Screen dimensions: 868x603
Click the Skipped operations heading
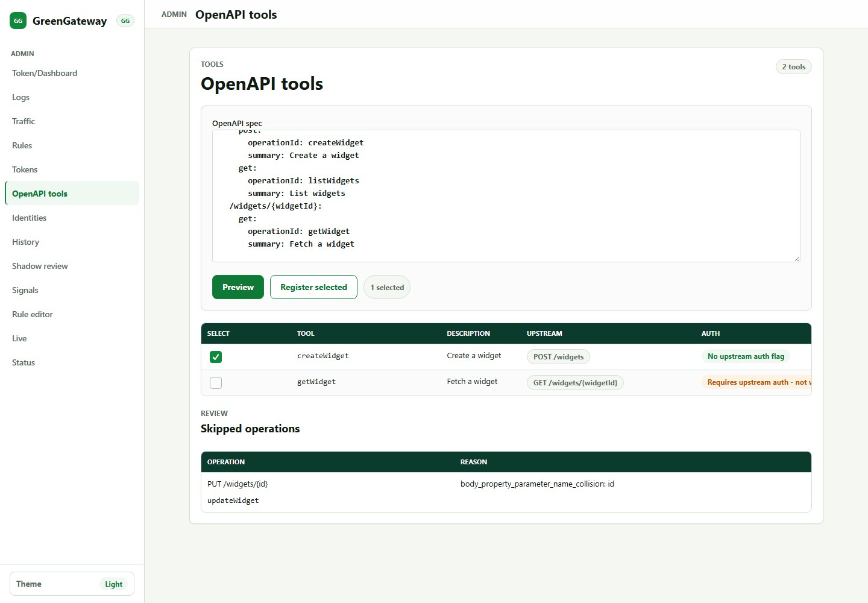(x=250, y=429)
